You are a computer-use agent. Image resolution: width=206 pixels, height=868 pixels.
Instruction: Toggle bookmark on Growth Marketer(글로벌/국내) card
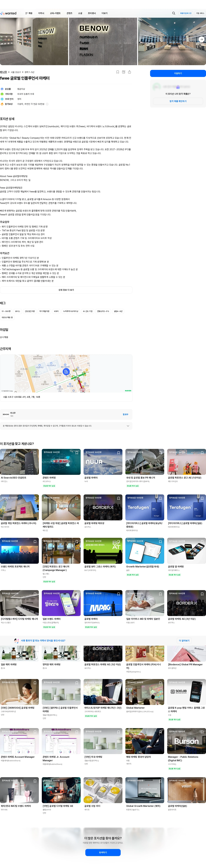[160, 541]
